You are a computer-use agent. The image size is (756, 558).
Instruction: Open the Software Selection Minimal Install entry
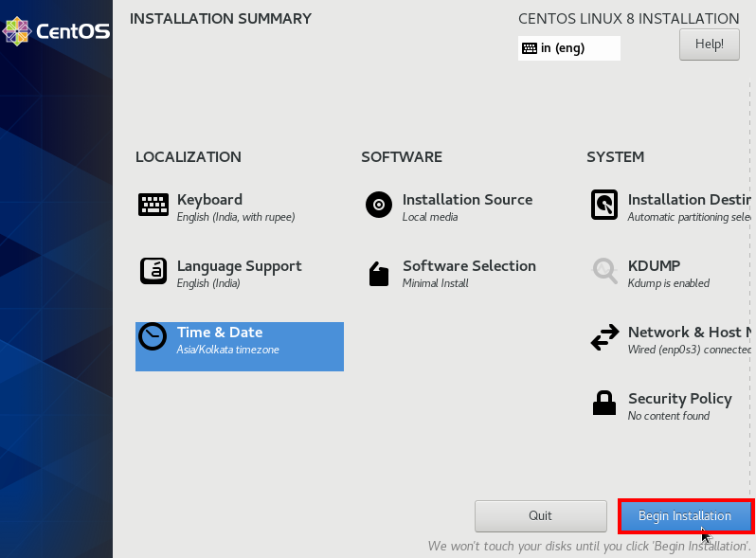click(x=436, y=283)
